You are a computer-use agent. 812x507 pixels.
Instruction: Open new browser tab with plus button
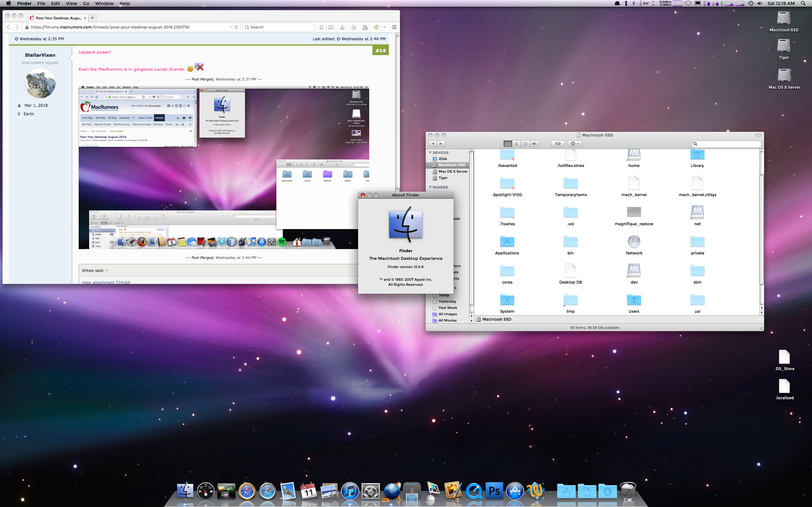pos(92,18)
